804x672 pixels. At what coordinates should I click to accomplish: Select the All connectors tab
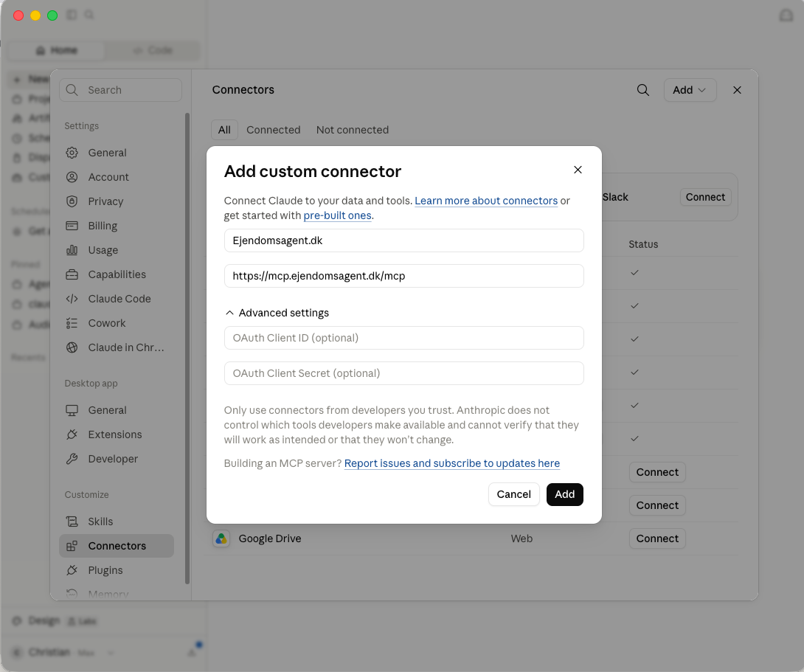(224, 130)
